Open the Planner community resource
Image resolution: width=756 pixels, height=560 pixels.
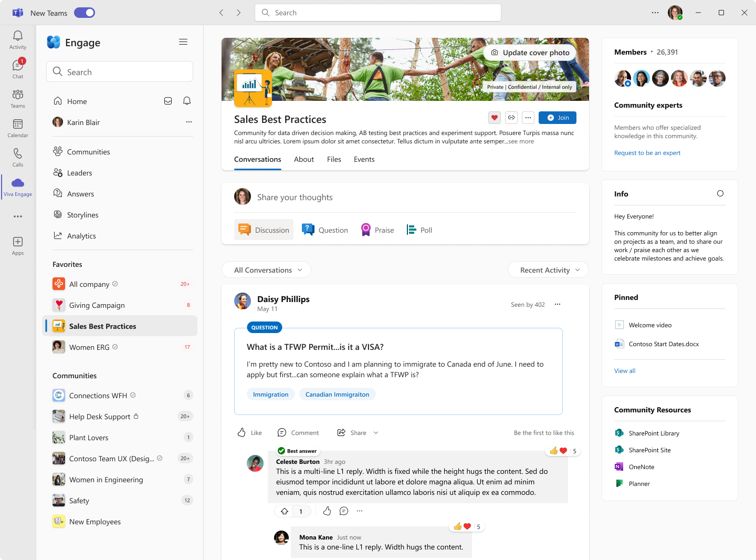(633, 484)
